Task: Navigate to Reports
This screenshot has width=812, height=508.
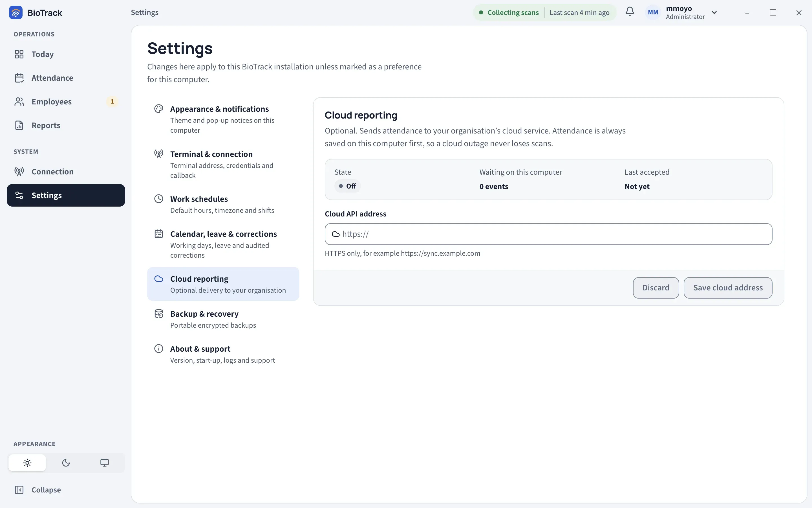Action: (66, 125)
